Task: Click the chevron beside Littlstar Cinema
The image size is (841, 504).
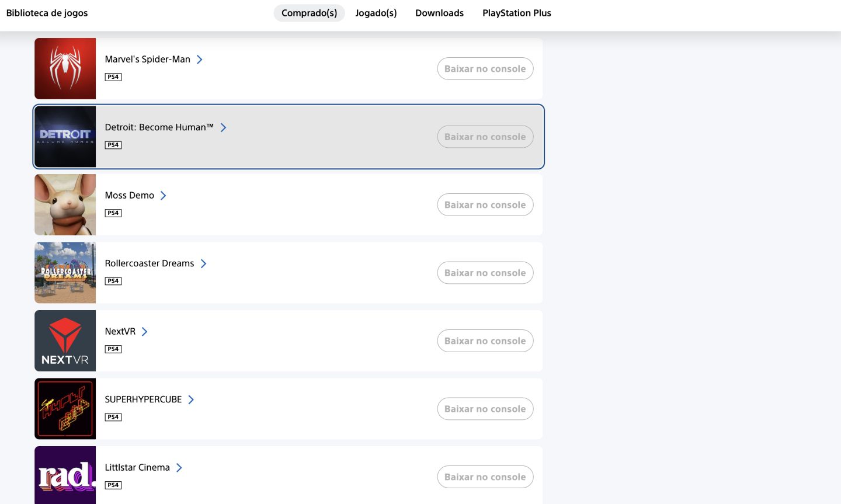Action: click(179, 468)
